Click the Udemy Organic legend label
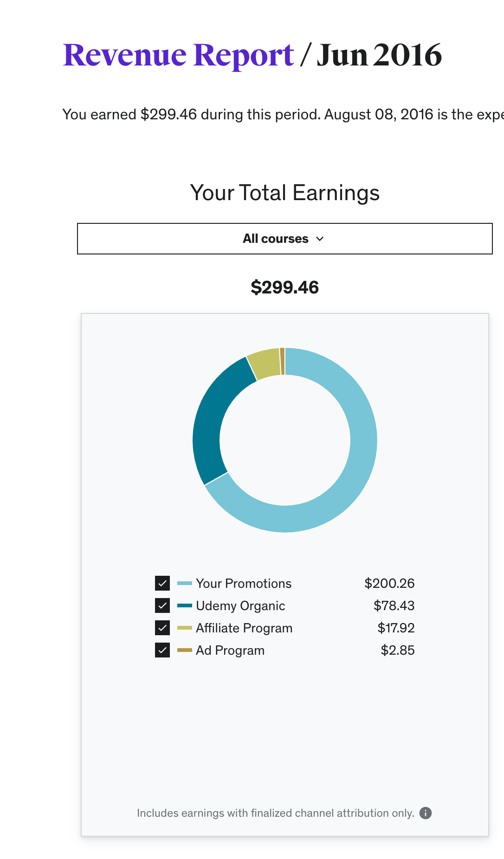The width and height of the screenshot is (504, 859). point(240,605)
